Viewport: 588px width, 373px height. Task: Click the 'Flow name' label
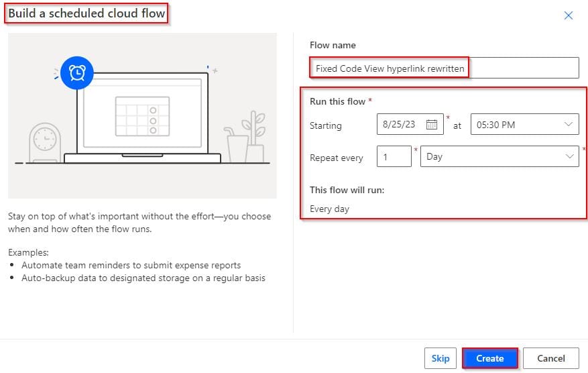(x=333, y=45)
